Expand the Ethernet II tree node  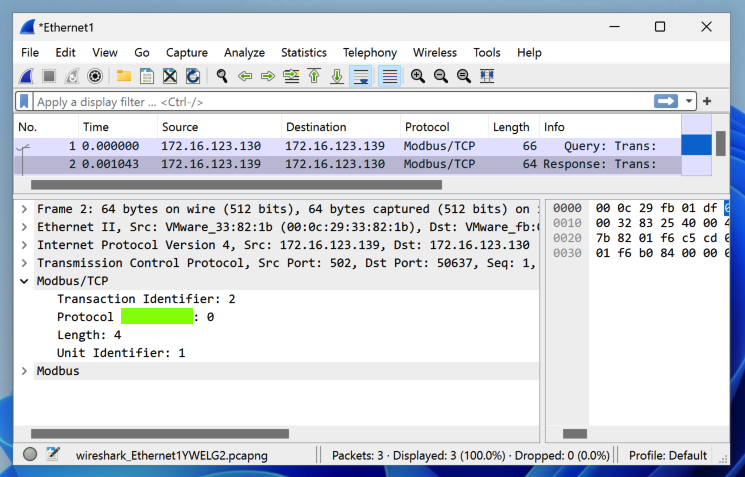pyautogui.click(x=24, y=227)
